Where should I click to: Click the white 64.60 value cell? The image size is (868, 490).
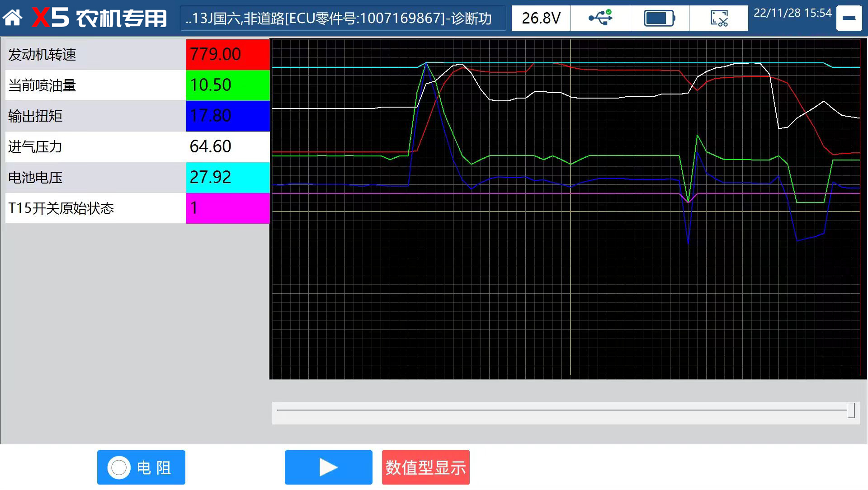pyautogui.click(x=228, y=147)
